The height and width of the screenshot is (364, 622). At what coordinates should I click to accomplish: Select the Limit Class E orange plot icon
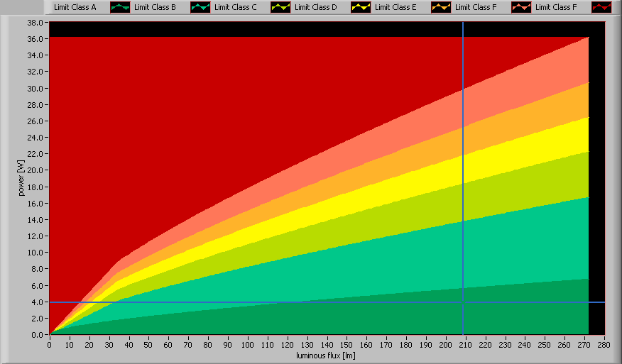click(x=440, y=7)
